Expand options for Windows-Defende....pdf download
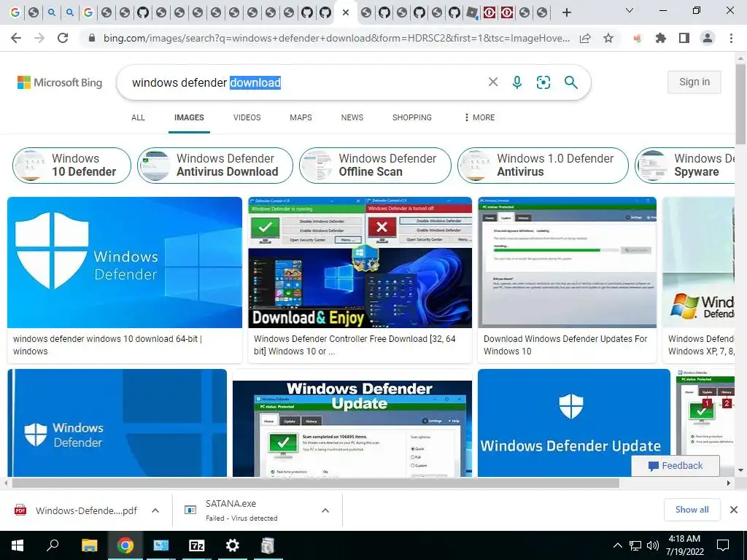This screenshot has height=560, width=747. (155, 510)
